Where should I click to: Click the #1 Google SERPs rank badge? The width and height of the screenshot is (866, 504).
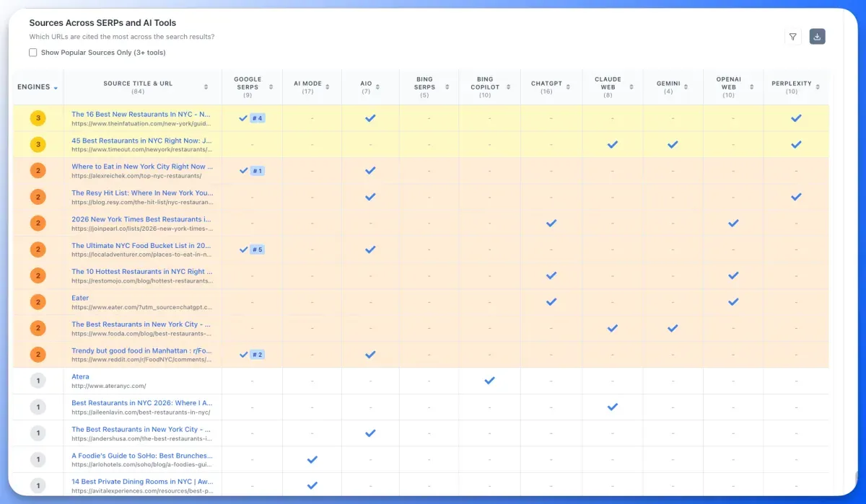(258, 171)
